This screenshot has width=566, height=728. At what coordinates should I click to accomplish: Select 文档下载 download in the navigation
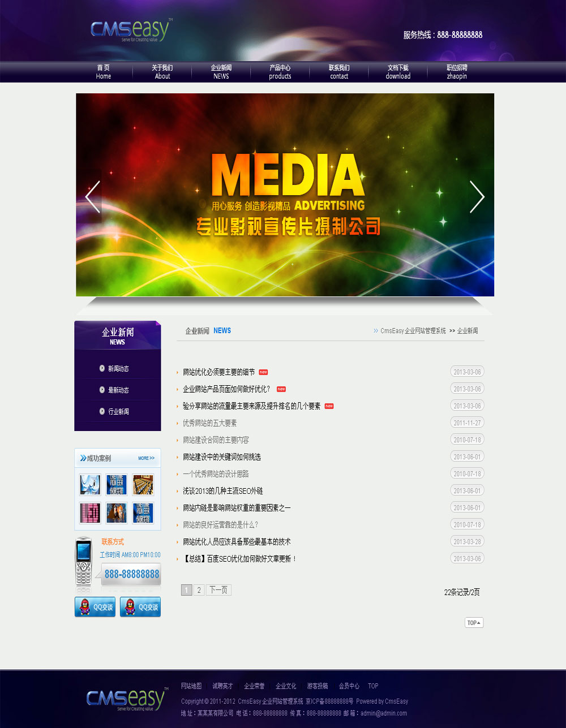tap(398, 72)
